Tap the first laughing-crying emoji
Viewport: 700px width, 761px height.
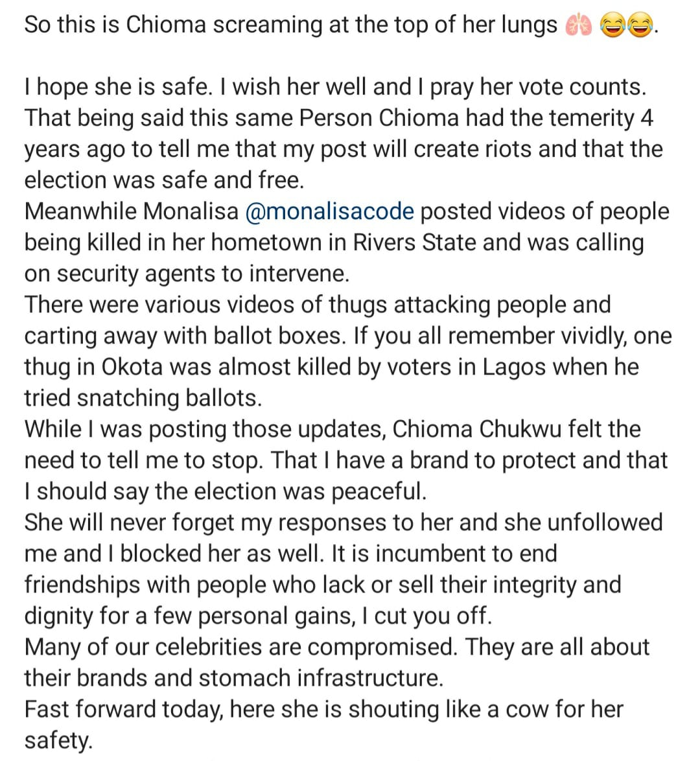click(x=613, y=26)
